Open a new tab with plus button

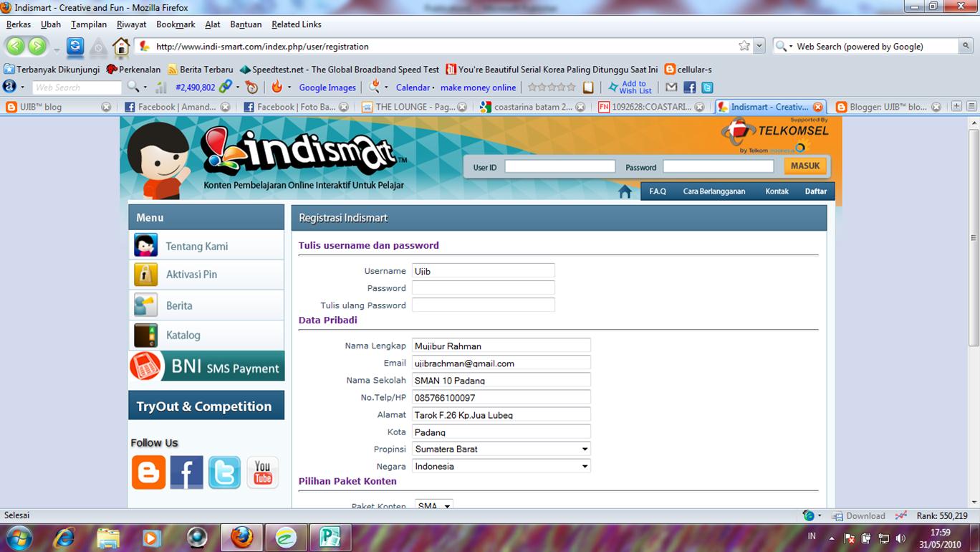click(956, 106)
